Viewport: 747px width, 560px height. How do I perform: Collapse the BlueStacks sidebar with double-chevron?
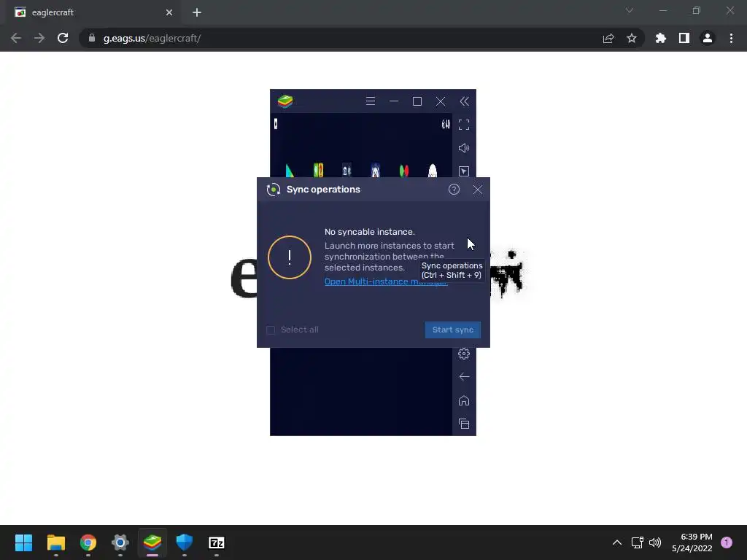[x=464, y=101]
